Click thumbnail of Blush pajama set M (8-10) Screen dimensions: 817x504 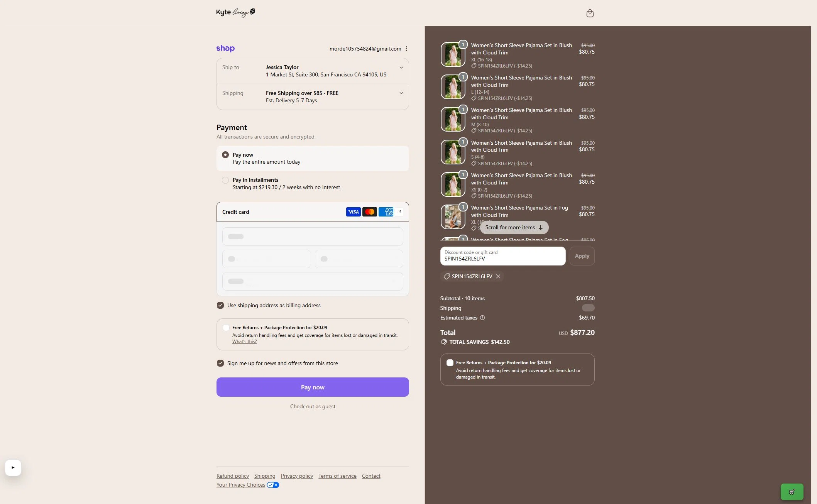click(x=453, y=119)
